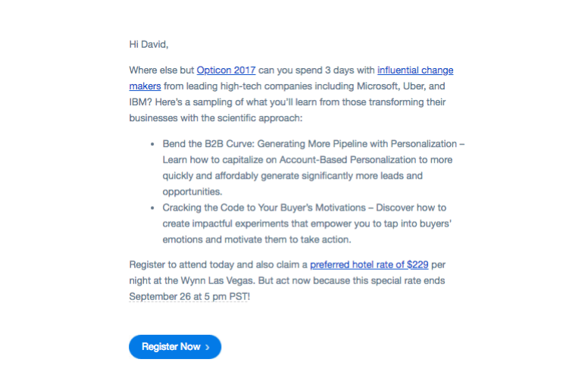The height and width of the screenshot is (375, 588).
Task: Click the chevron arrow inside Register Now
Action: click(x=208, y=347)
